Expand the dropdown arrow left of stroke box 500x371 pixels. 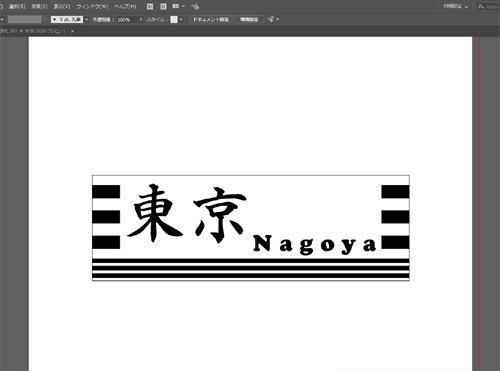(2, 20)
